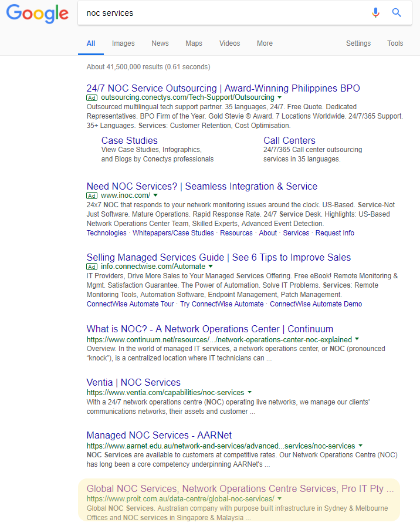Expand arrow next to outsourcing.conectys.com URL
Image resolution: width=420 pixels, height=526 pixels.
(x=280, y=97)
